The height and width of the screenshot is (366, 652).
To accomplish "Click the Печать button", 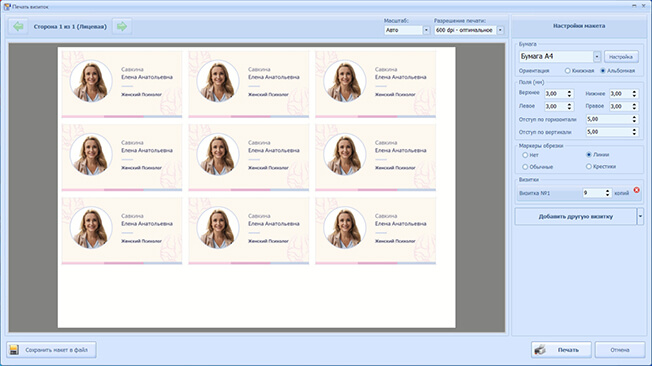I will tap(561, 350).
